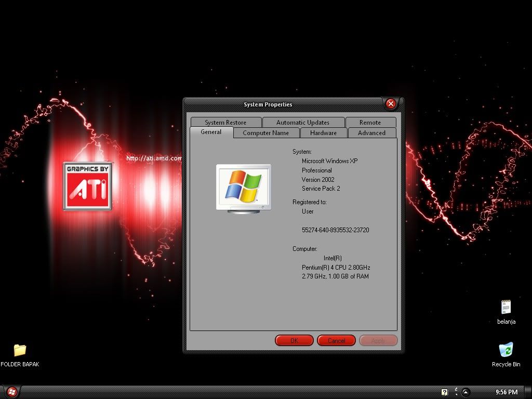
Task: Click the Professional edition text
Action: coord(316,170)
